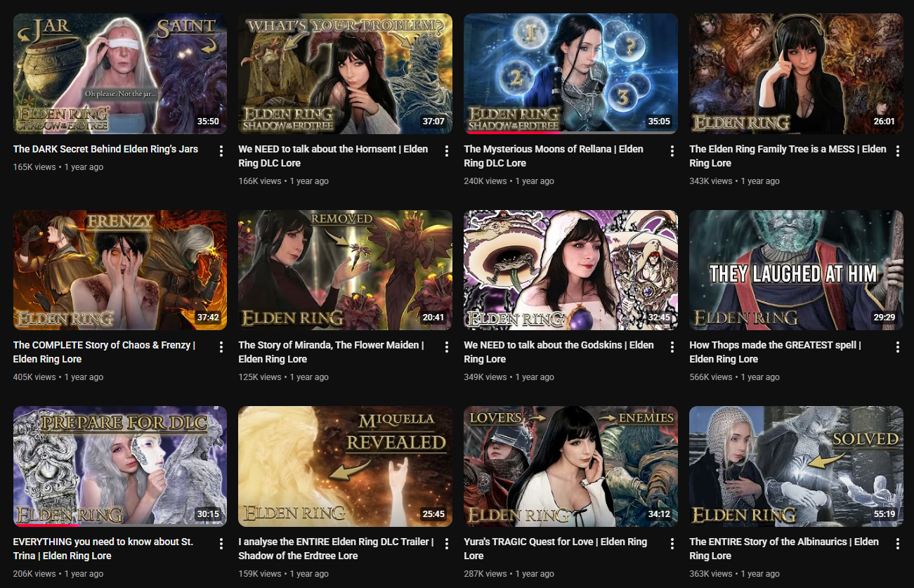Click the "165K views" text
Screen dimensions: 914x588
click(34, 167)
